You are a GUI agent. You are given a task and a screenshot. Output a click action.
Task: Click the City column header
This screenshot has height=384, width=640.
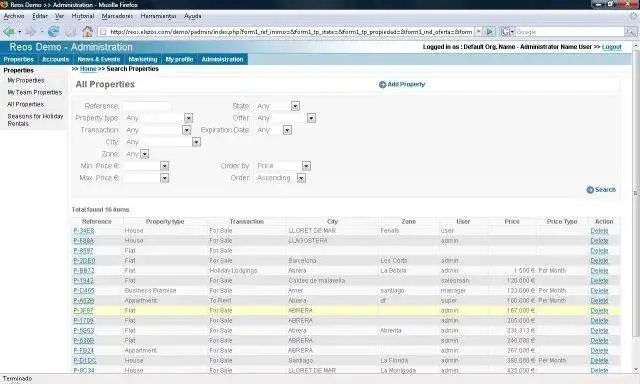coord(332,222)
